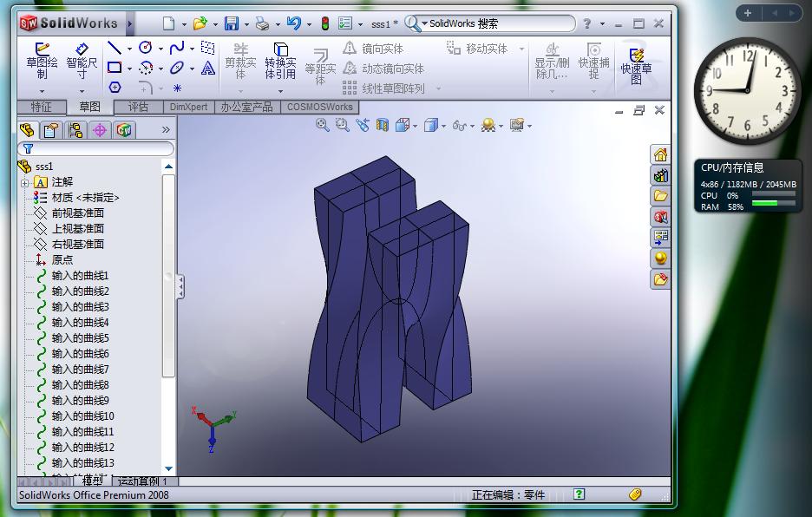Open the hide/show items glasses dropdown
This screenshot has height=517, width=812.
click(472, 126)
